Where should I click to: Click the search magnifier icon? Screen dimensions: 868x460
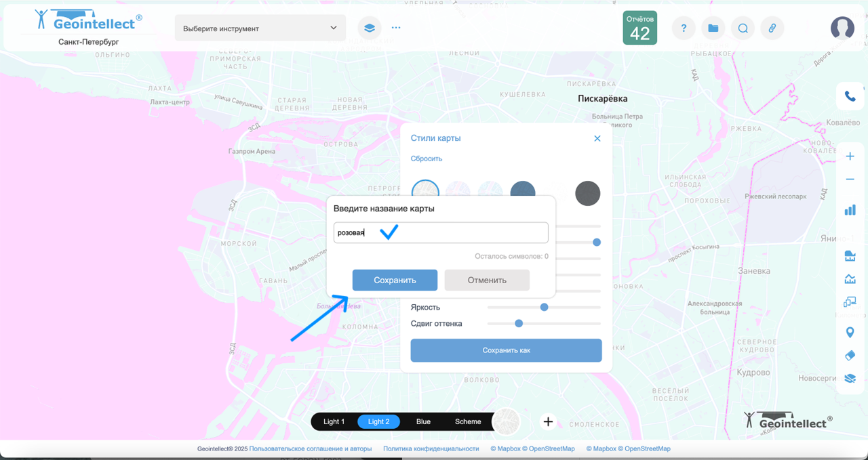click(x=743, y=28)
